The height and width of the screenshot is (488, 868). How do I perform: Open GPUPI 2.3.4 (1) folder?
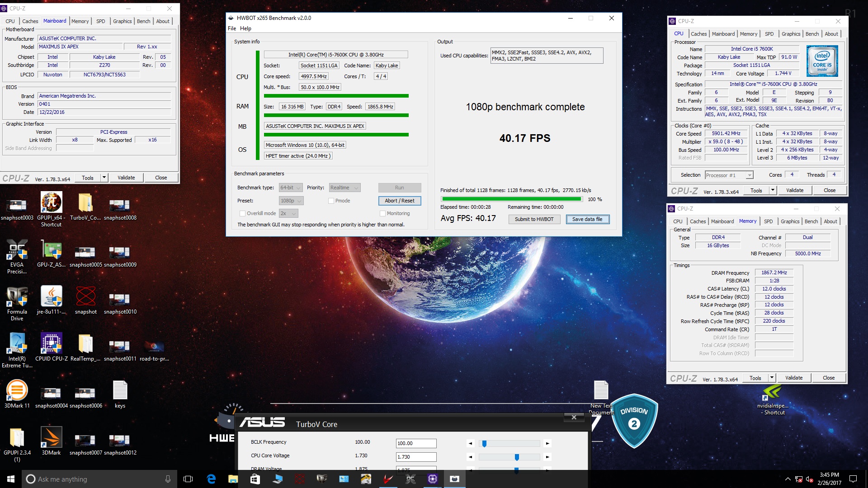tap(17, 444)
